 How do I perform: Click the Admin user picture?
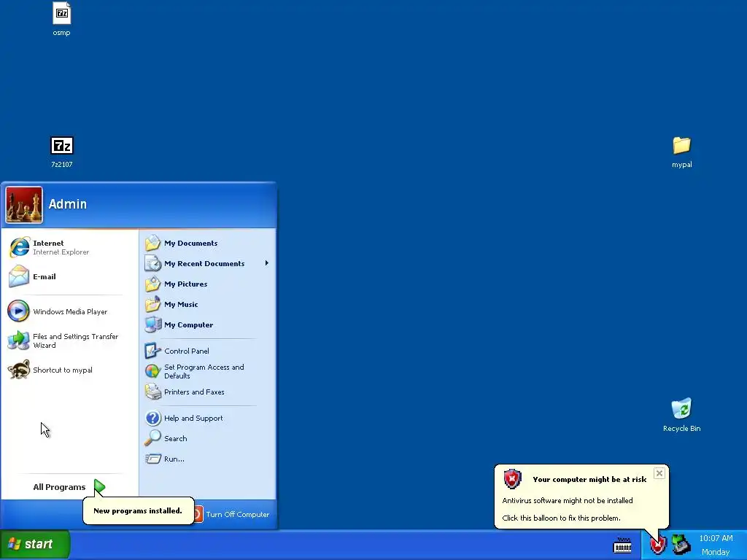point(24,205)
